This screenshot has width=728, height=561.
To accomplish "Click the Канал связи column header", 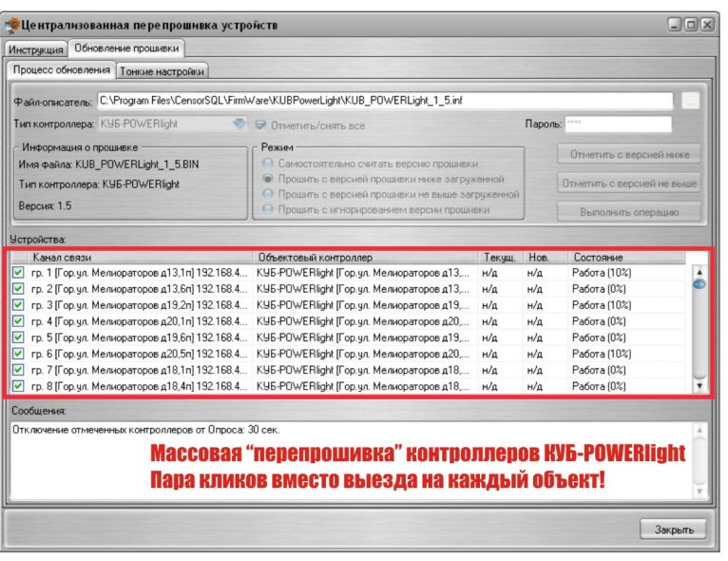I will tap(140, 258).
